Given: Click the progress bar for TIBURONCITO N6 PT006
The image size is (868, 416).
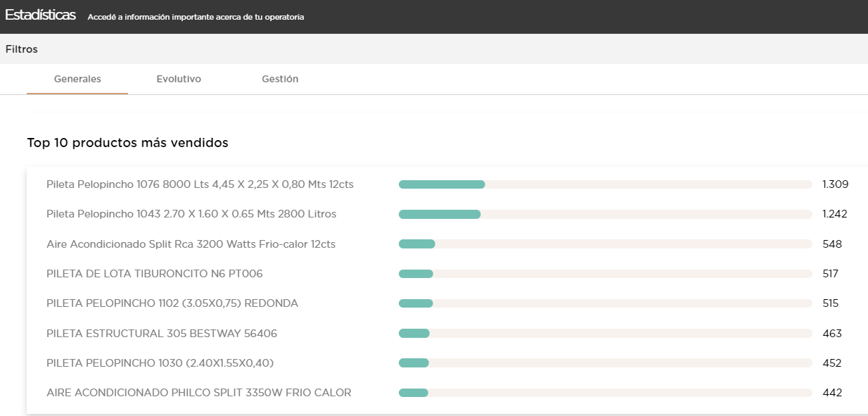Looking at the screenshot, I should pos(606,274).
